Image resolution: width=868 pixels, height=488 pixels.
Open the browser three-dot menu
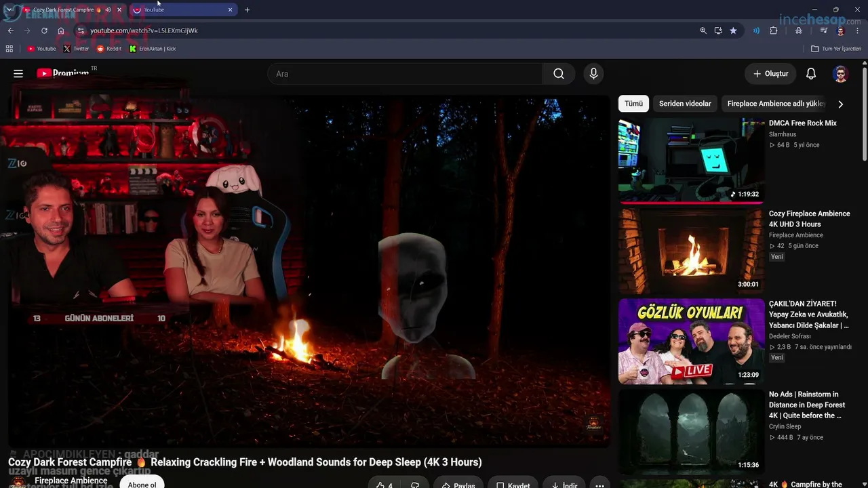tap(858, 30)
